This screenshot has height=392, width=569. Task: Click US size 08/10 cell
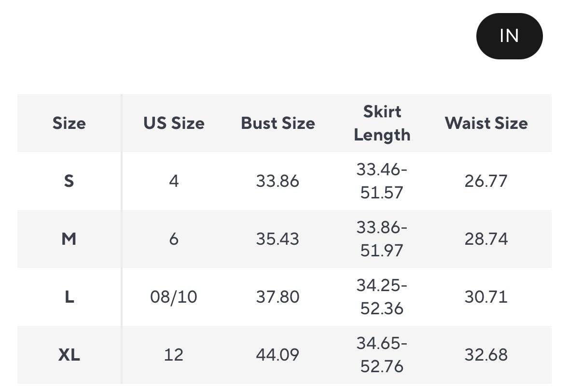(174, 297)
